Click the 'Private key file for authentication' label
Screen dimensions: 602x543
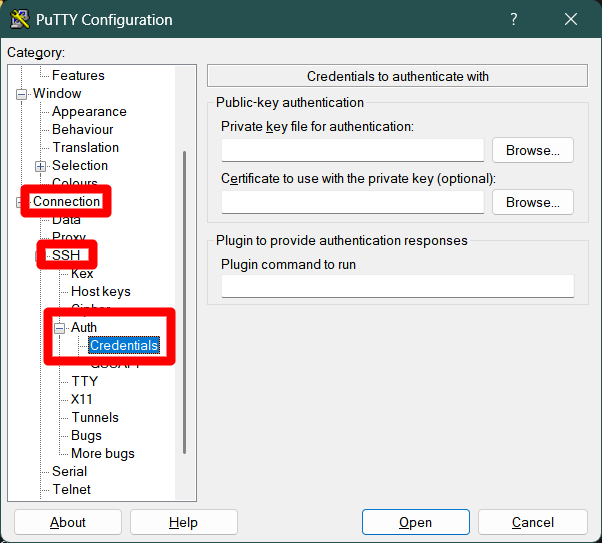(318, 126)
